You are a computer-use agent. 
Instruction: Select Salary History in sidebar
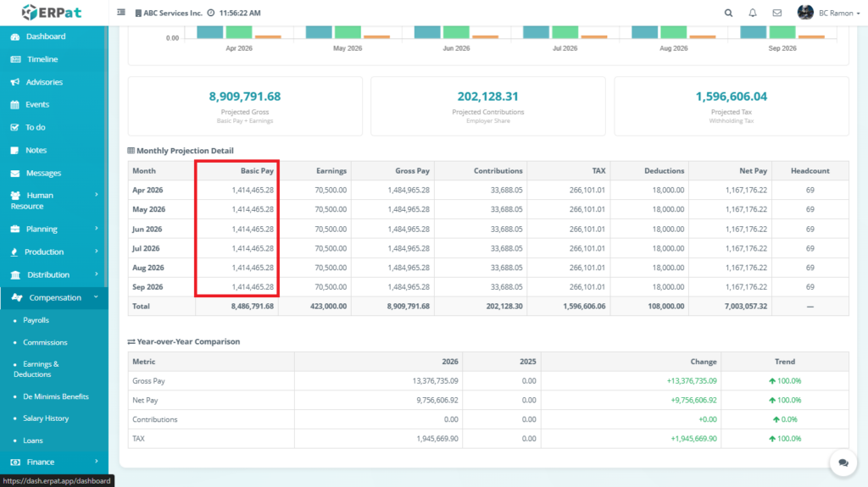point(47,418)
